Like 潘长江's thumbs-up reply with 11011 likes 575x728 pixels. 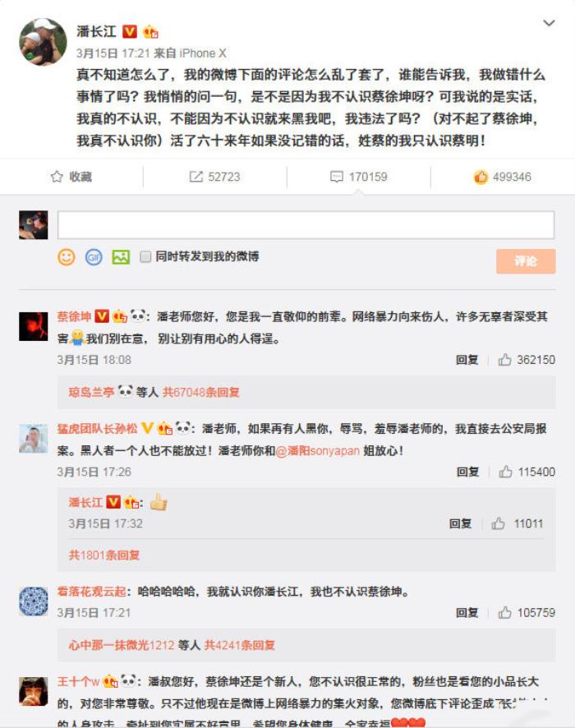499,523
